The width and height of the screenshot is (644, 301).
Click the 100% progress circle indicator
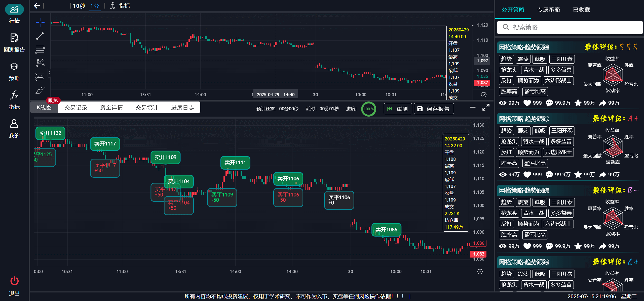click(368, 109)
